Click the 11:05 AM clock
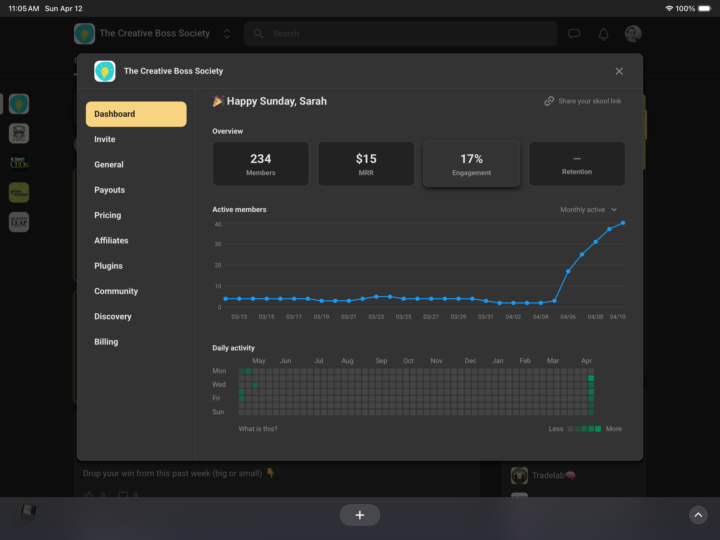 [x=23, y=8]
